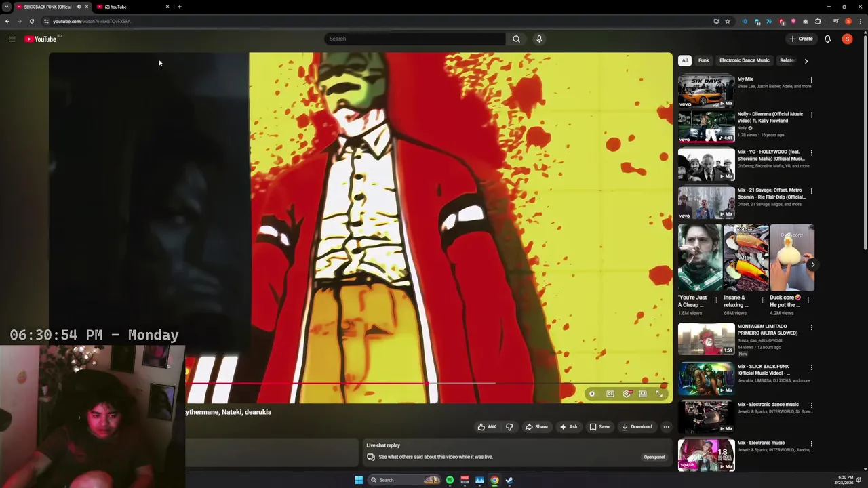Click the magnifier search button
This screenshot has width=868, height=488.
[516, 39]
